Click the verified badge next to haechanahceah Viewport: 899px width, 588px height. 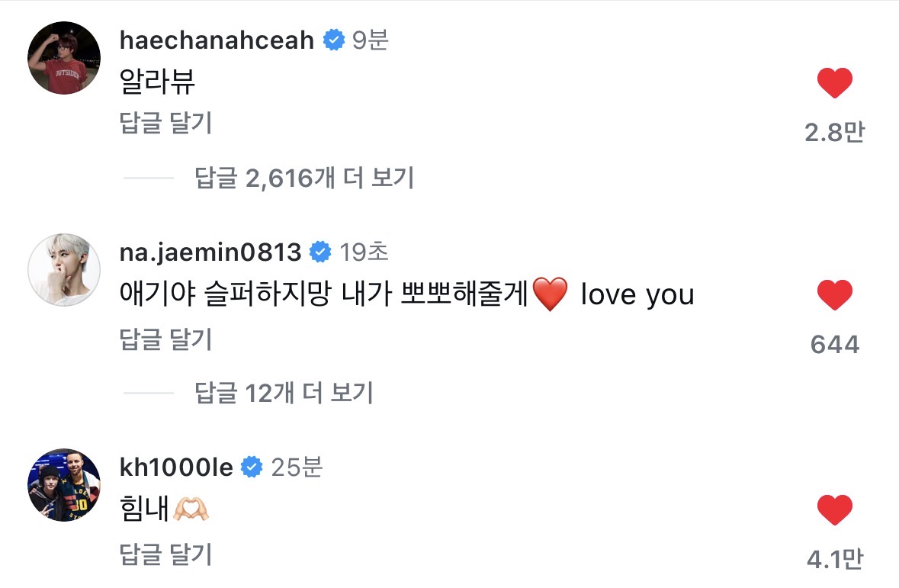332,40
